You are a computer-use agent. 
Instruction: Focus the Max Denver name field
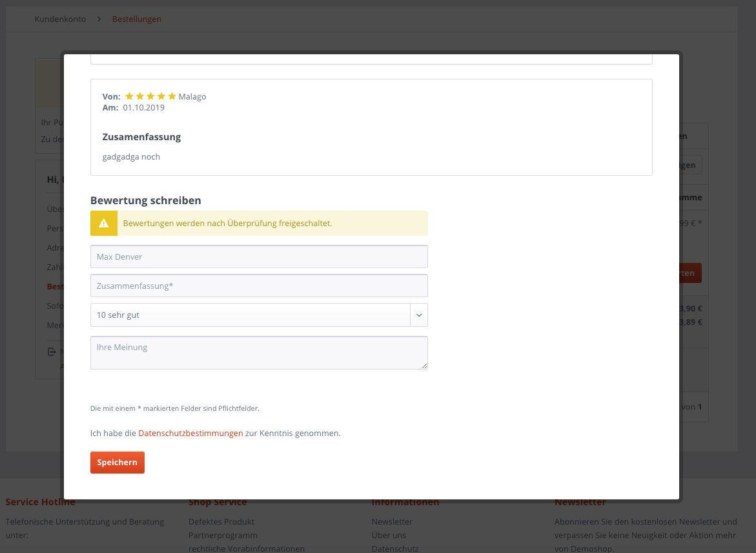coord(259,256)
